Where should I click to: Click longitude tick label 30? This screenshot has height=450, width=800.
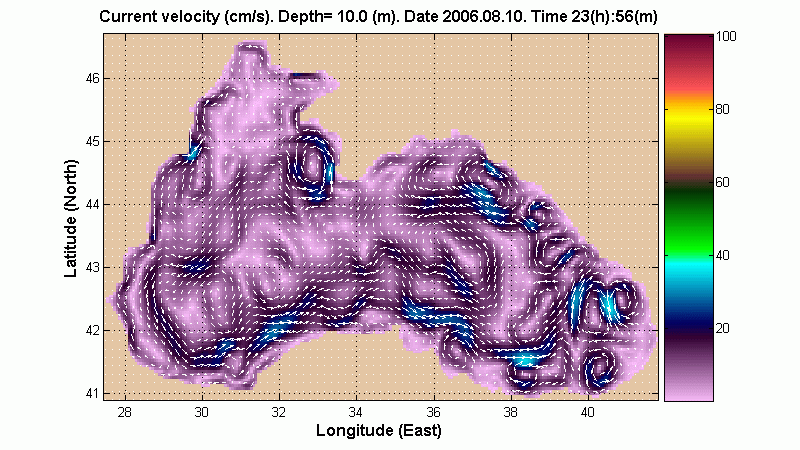[x=202, y=412]
